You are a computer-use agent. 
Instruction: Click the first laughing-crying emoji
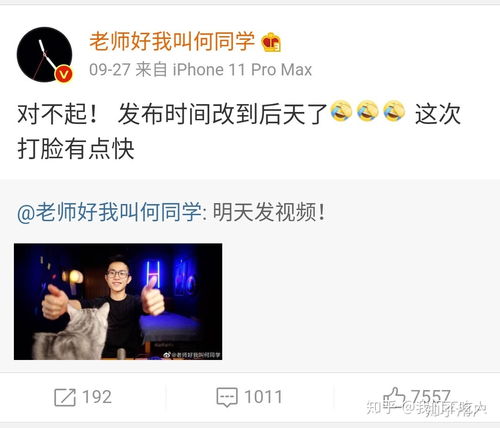click(x=341, y=111)
